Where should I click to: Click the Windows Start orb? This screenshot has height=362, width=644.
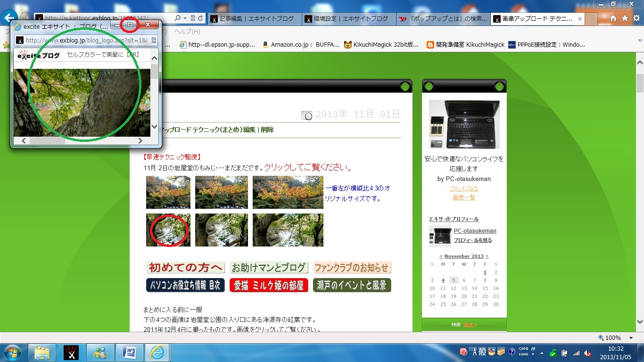click(x=13, y=352)
